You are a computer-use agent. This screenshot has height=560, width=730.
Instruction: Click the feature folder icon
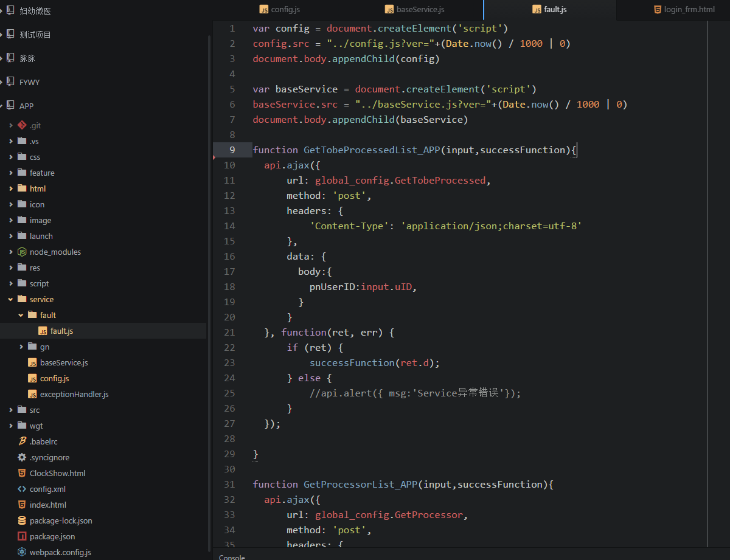pyautogui.click(x=22, y=173)
